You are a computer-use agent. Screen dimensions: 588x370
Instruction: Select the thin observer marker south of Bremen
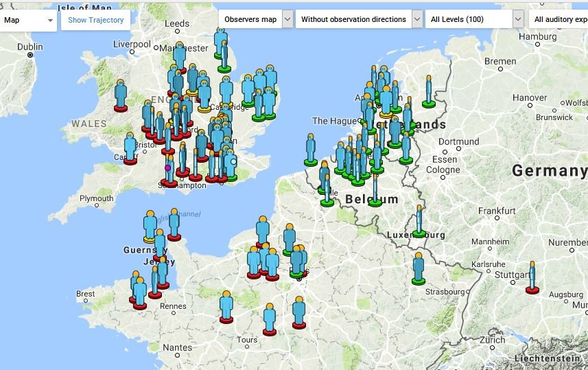click(429, 92)
